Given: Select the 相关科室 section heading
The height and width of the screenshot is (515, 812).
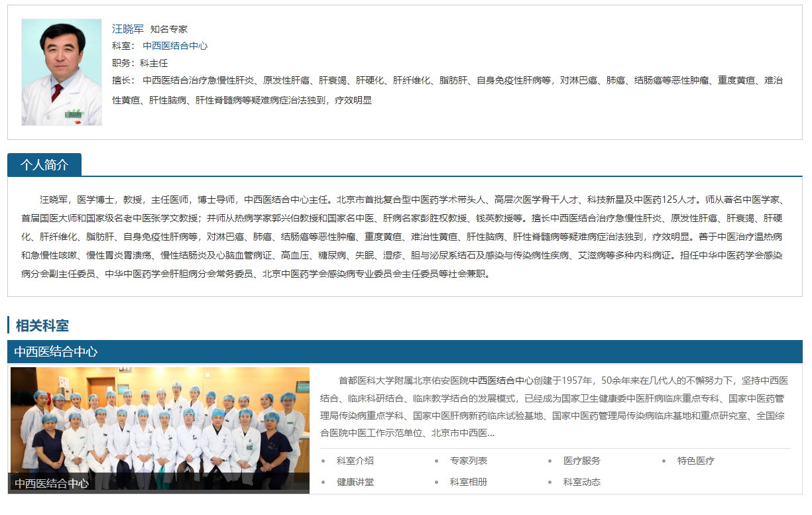Looking at the screenshot, I should [x=42, y=325].
